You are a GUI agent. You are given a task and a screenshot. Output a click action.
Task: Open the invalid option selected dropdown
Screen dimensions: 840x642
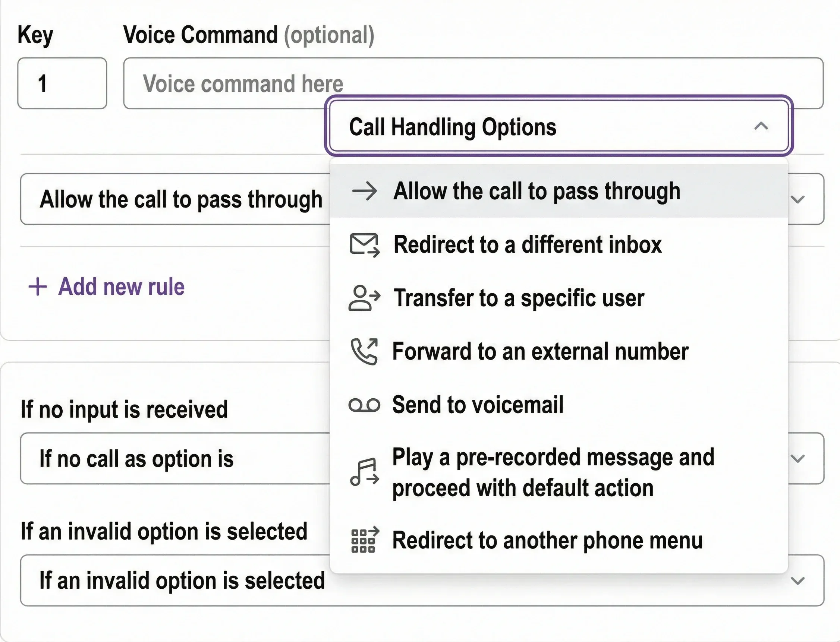797,581
